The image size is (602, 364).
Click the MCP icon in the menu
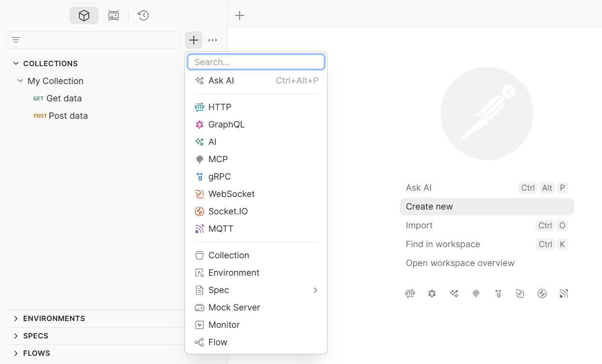(x=200, y=159)
